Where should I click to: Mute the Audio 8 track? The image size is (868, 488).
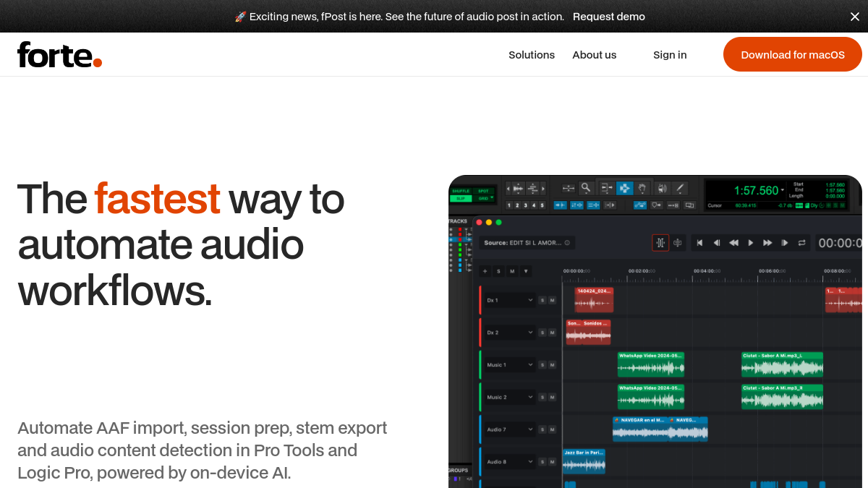point(552,462)
